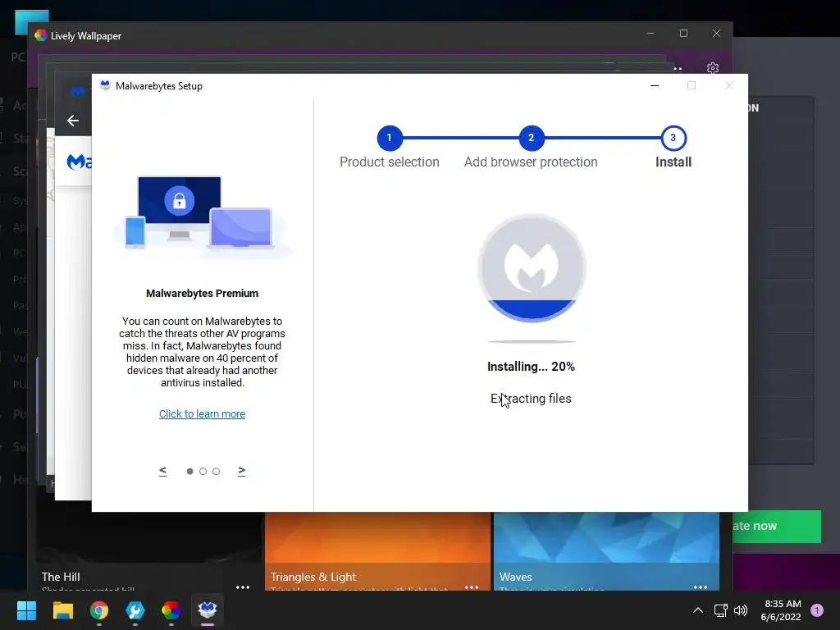The image size is (840, 630).
Task: Open the notification badge in the taskbar
Action: point(817,610)
